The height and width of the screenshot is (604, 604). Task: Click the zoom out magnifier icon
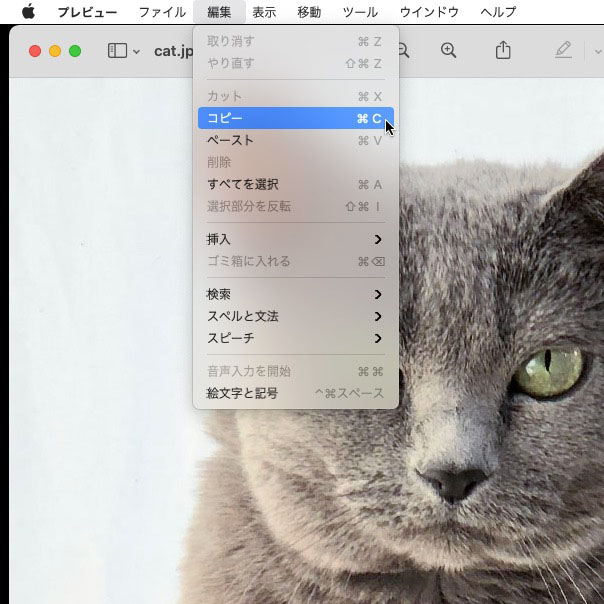click(x=404, y=50)
